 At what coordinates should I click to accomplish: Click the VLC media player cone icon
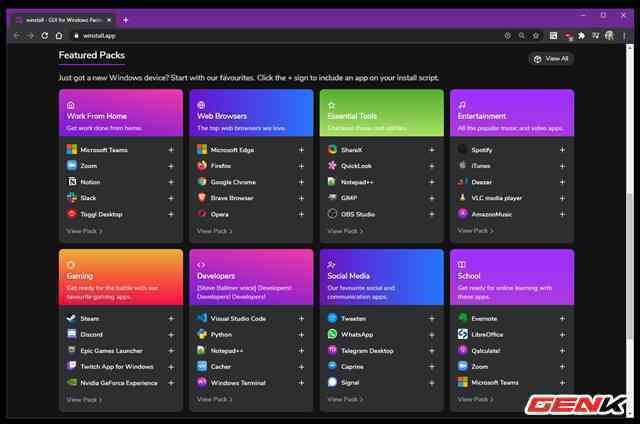tap(462, 198)
